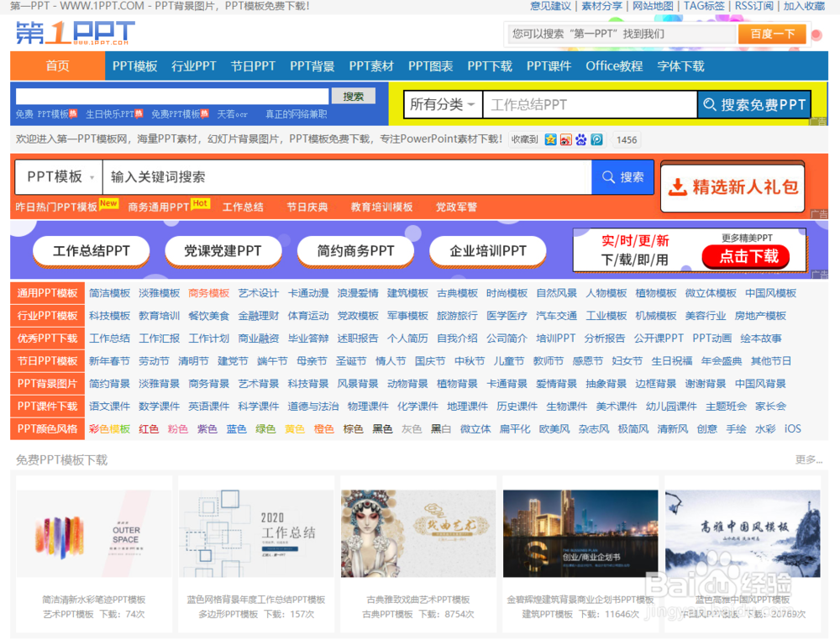Expand the 更多 free templates list

pos(809,460)
